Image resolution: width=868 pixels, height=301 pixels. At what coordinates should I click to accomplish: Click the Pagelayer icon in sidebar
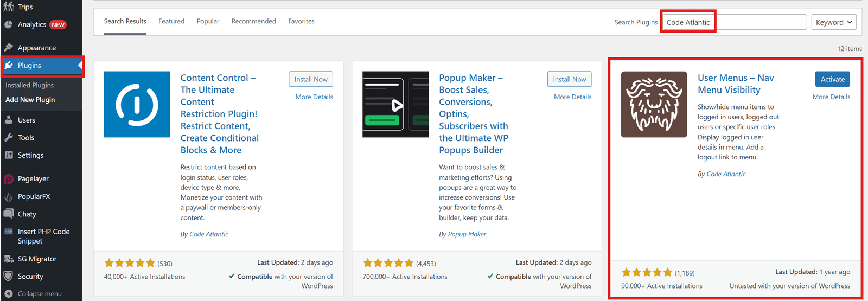[8, 179]
